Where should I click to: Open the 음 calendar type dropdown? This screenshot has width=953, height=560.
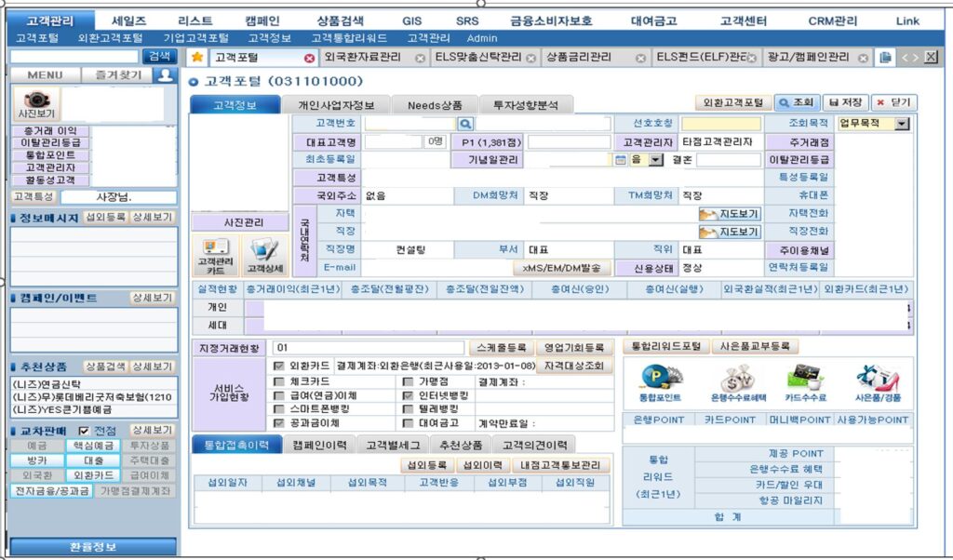pos(655,160)
